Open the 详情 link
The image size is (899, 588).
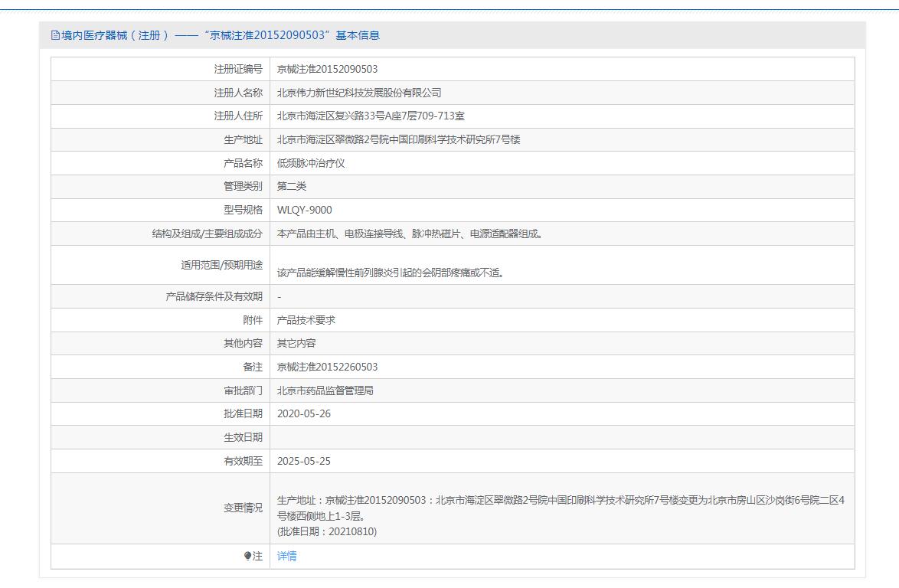tap(286, 557)
